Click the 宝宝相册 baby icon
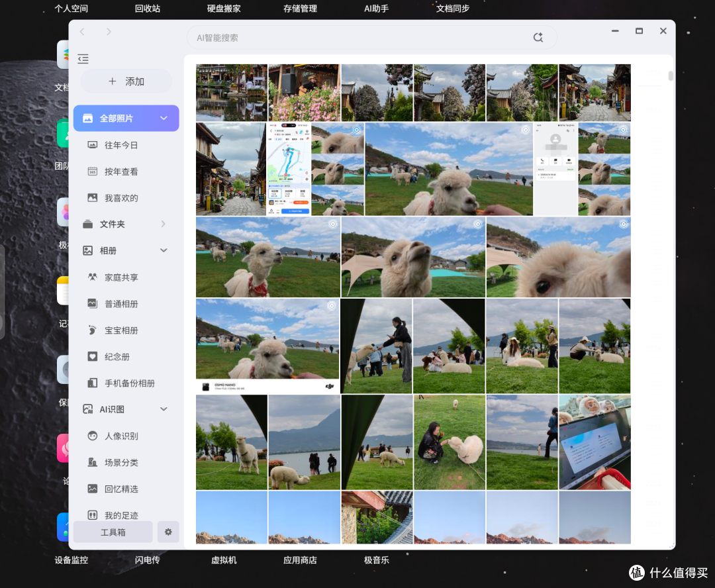Viewport: 715px width, 588px height. tap(93, 330)
